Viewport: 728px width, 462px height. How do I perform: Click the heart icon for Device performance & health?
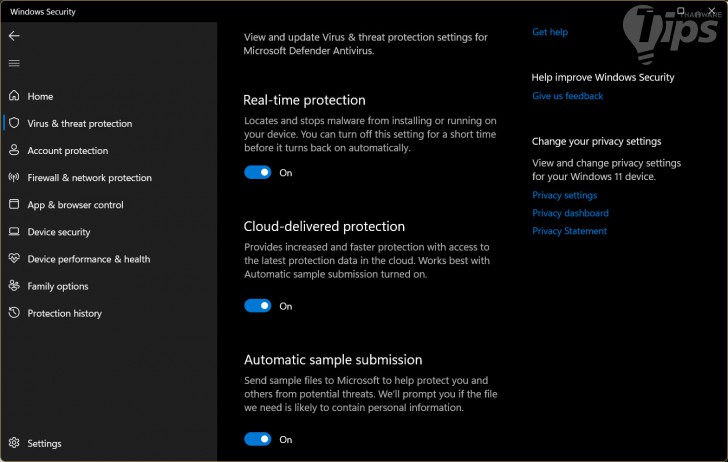click(x=14, y=258)
